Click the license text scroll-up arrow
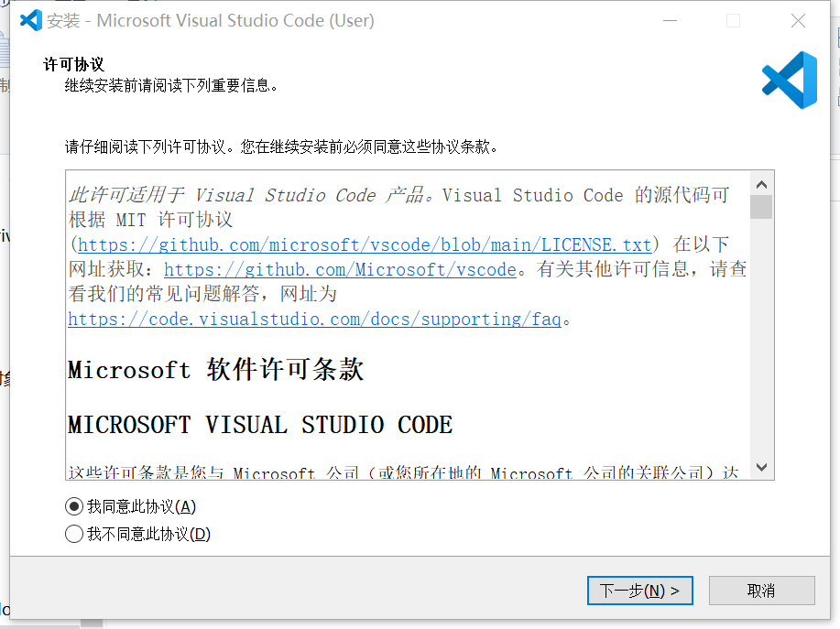840x629 pixels. 761,185
